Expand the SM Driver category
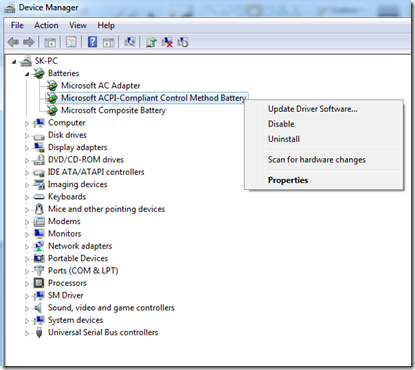 [x=27, y=296]
